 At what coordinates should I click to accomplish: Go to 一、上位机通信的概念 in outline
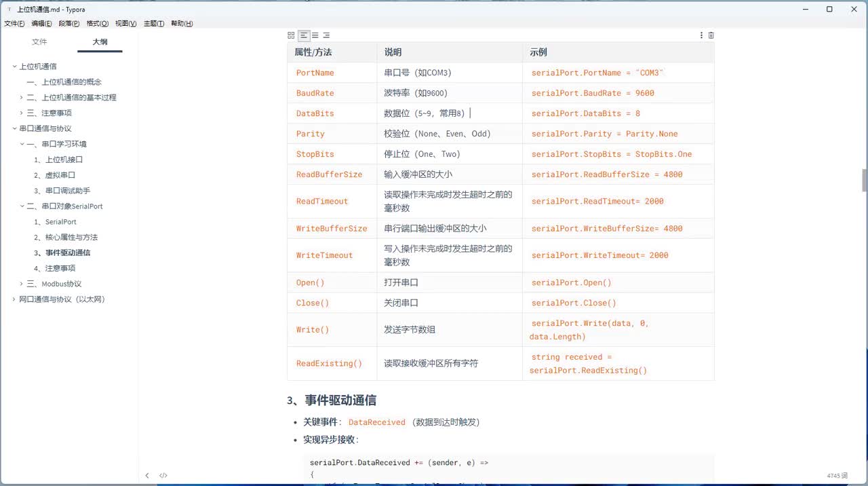[x=64, y=82]
